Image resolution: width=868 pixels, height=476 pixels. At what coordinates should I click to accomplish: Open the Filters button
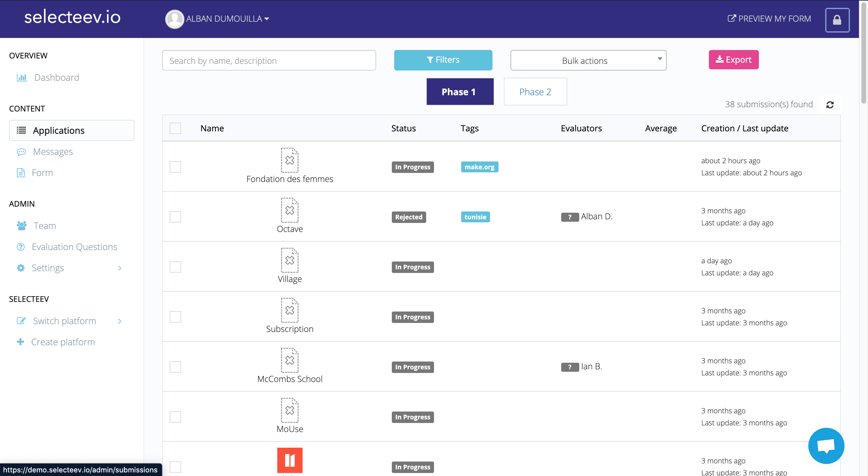pos(443,60)
